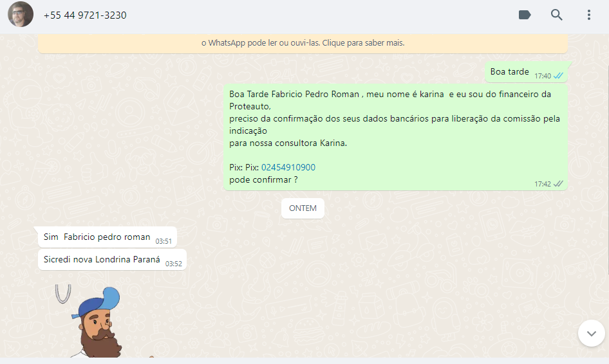
Task: Click the 03:51 timestamp on received message
Action: point(164,241)
